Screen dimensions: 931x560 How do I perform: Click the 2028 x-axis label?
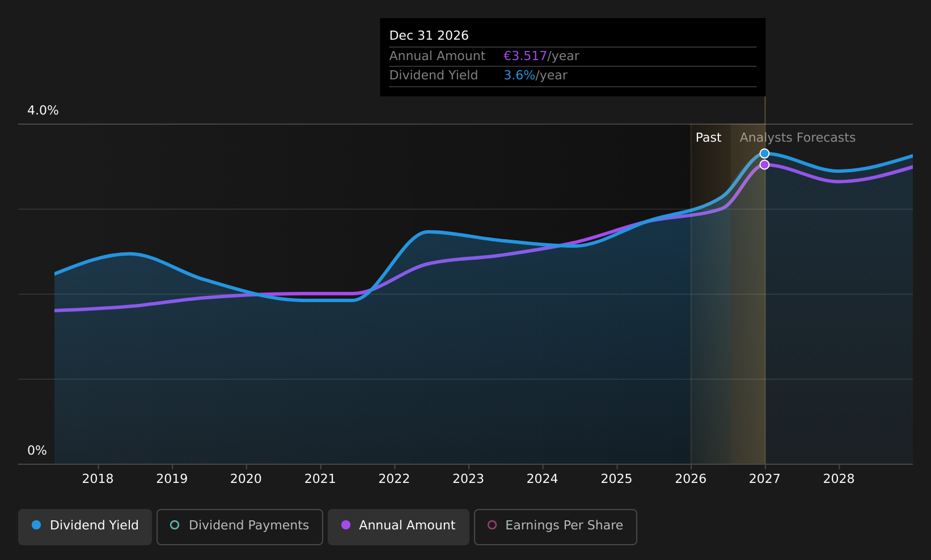tap(839, 479)
